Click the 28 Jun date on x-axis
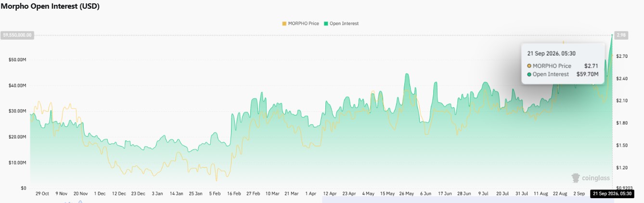Screen dimensions: 644x203 (x=464, y=193)
